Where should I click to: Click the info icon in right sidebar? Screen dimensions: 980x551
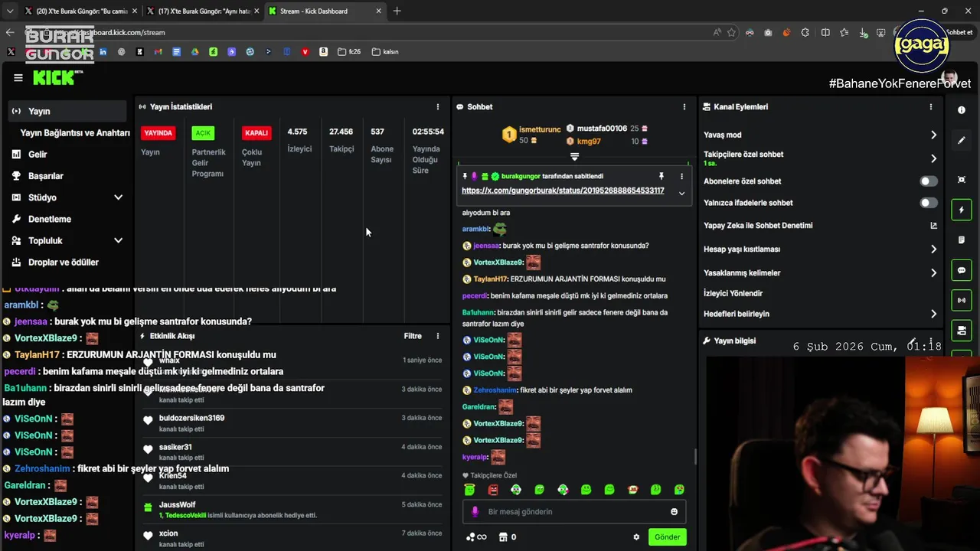pos(962,110)
